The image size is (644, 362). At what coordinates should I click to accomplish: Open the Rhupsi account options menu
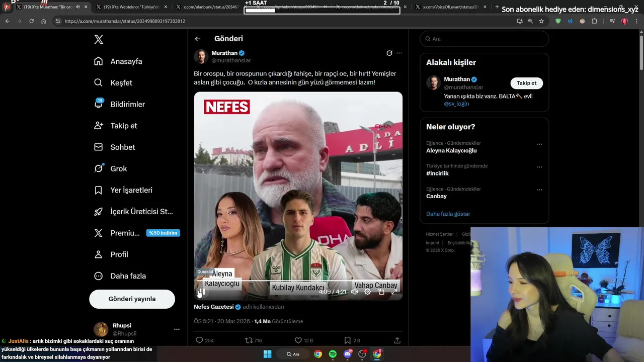[x=177, y=329]
